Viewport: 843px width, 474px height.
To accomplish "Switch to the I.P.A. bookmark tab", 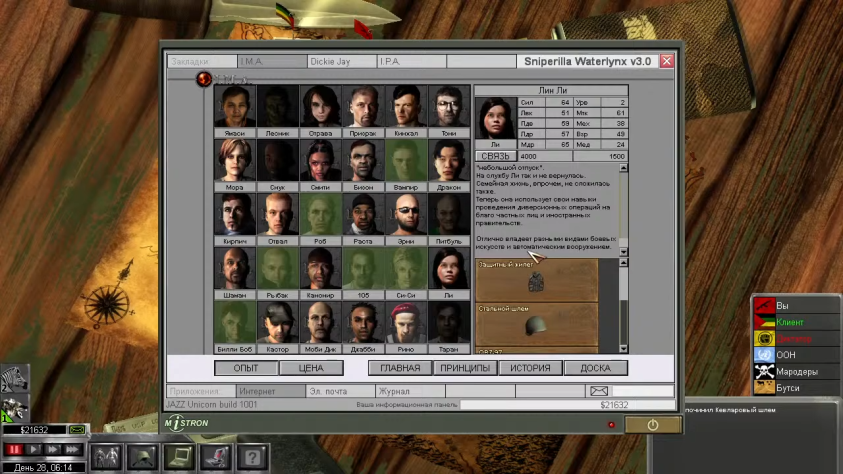I will (412, 61).
